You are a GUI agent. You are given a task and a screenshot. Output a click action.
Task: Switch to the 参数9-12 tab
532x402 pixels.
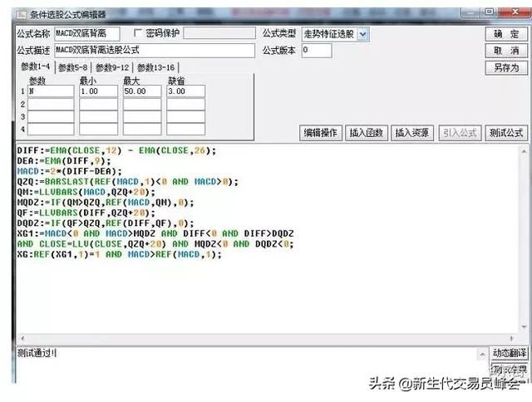tap(112, 67)
